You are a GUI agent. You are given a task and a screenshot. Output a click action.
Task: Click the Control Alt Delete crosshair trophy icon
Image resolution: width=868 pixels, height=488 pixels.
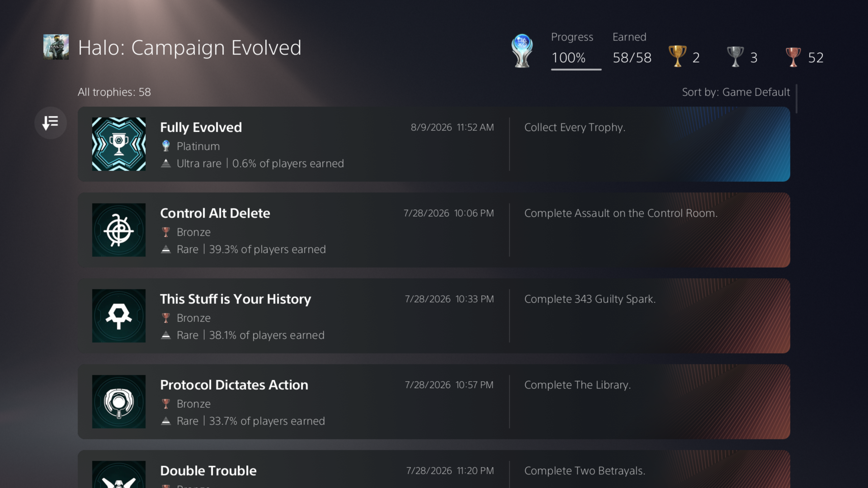click(119, 230)
